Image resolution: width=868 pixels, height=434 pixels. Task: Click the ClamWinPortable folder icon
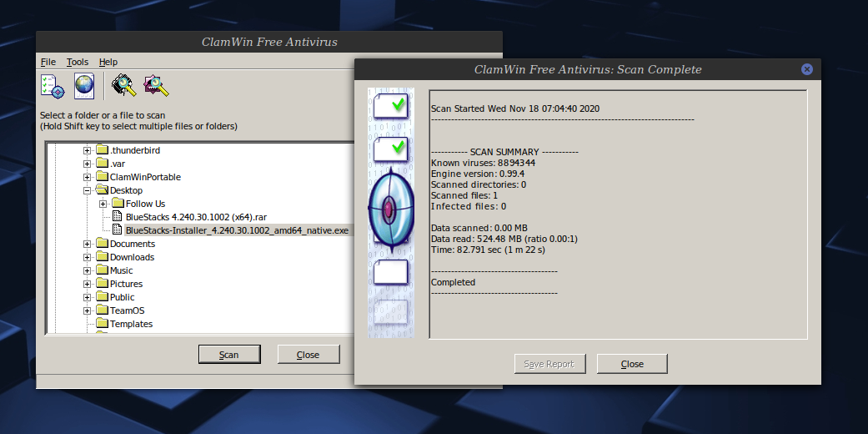102,176
